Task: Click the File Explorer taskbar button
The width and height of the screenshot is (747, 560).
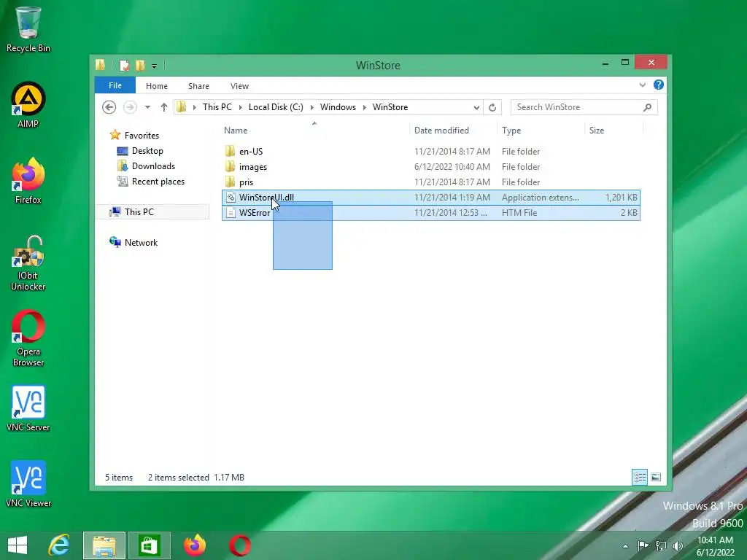Action: [x=104, y=545]
